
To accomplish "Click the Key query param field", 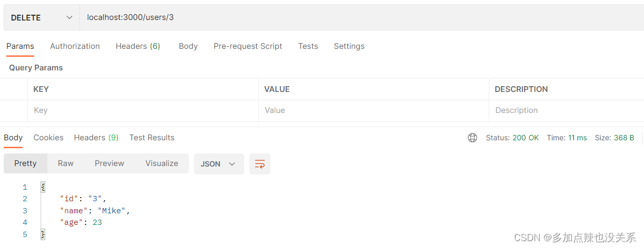I will (x=143, y=110).
